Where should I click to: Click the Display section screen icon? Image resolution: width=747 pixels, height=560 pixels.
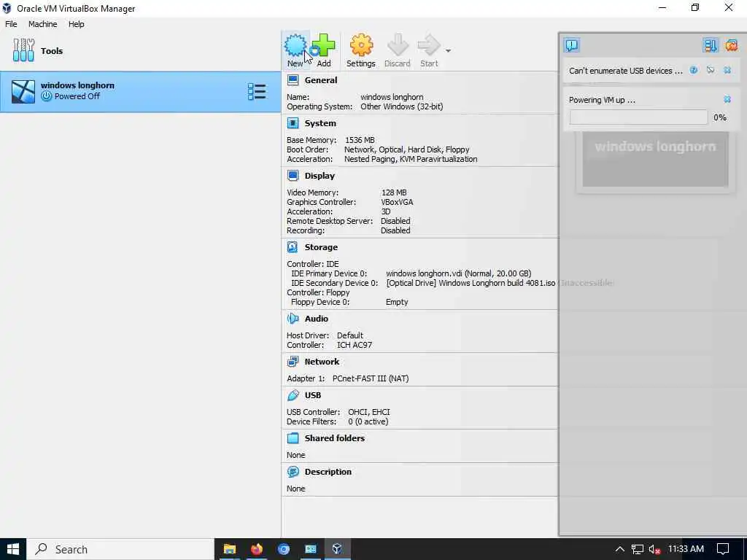(293, 176)
